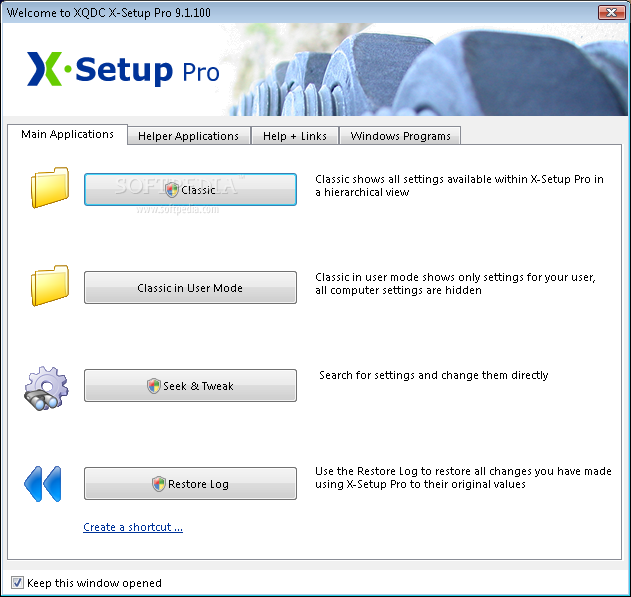Uncheck Keep this window opened
The height and width of the screenshot is (597, 631).
[x=17, y=583]
